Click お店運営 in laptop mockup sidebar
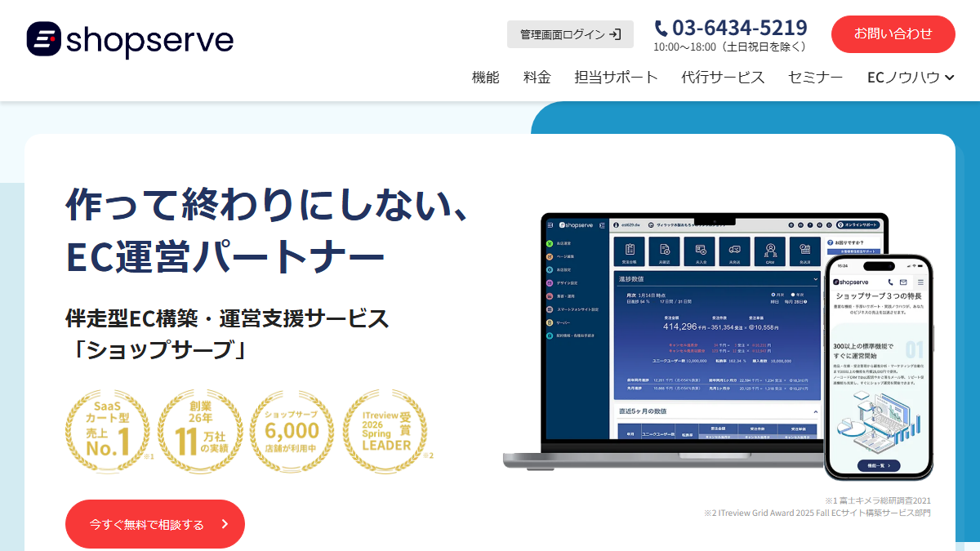 [x=559, y=243]
